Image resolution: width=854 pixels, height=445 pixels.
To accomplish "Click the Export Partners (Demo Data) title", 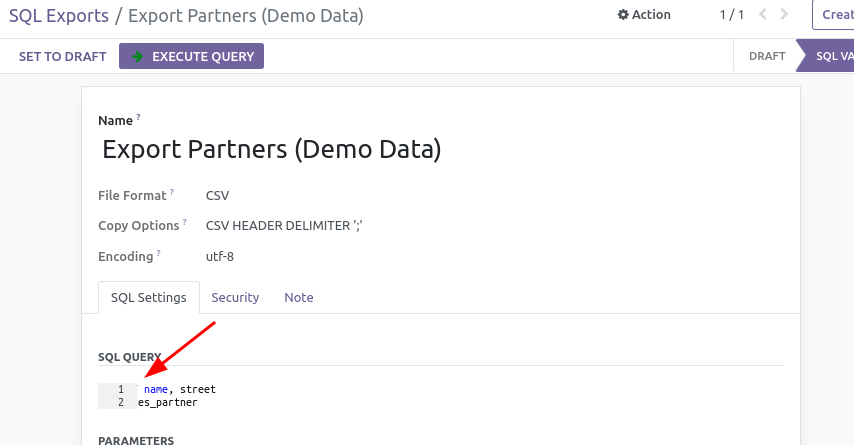I will pos(272,149).
